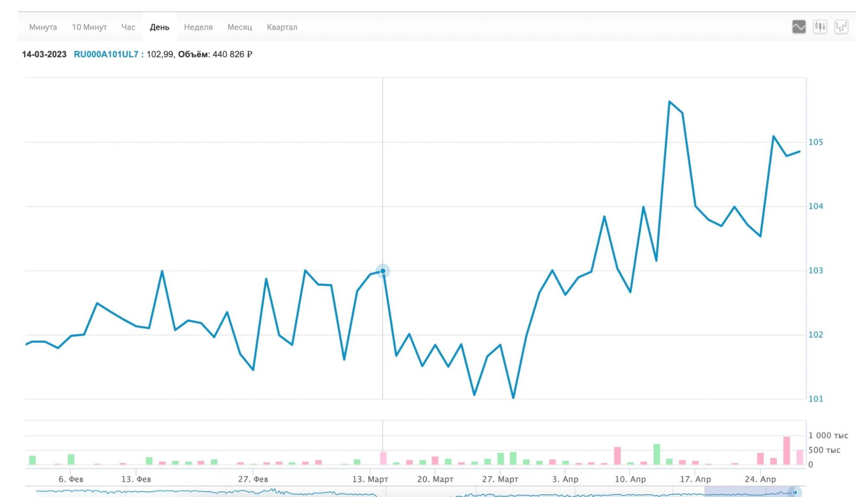This screenshot has width=868, height=497.
Task: Click the 27. Фев date label
Action: coord(253,479)
